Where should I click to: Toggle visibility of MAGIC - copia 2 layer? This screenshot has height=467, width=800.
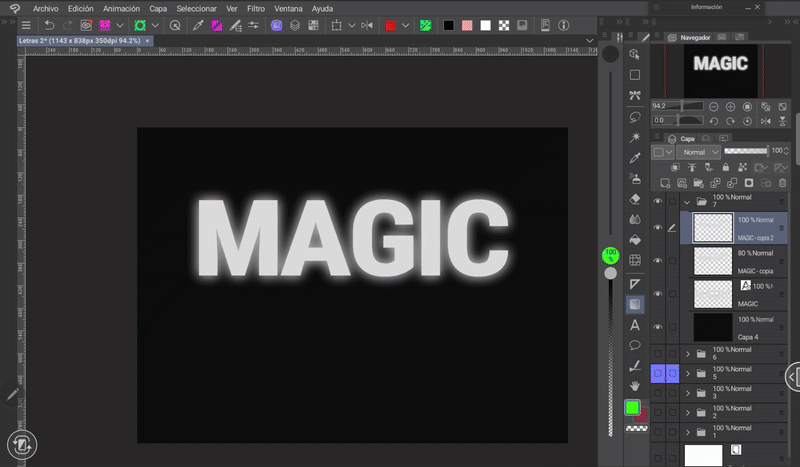[657, 228]
